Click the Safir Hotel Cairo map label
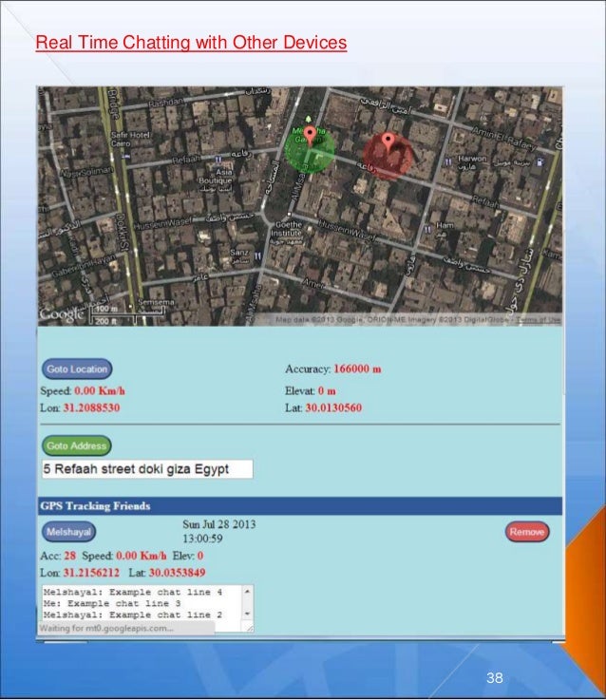 tap(129, 140)
